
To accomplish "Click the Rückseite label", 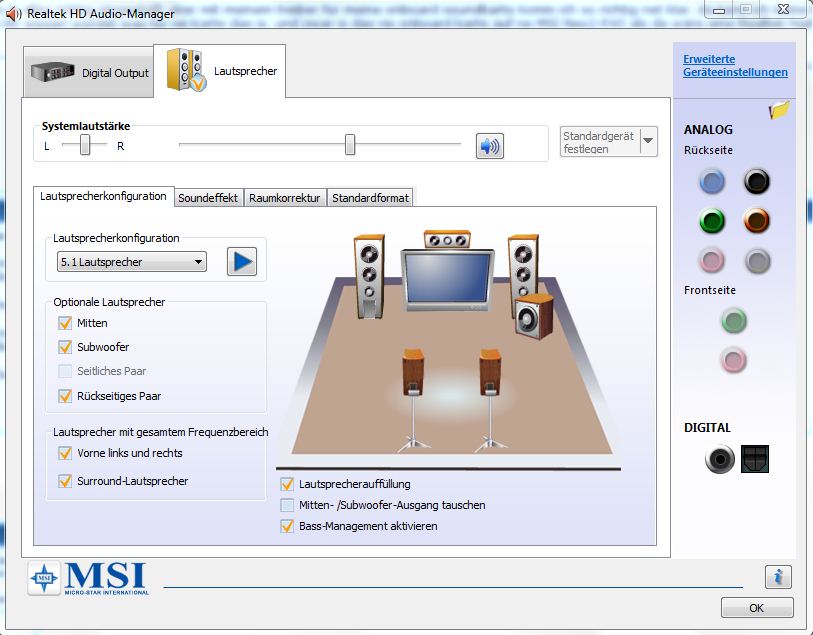I will (x=708, y=150).
